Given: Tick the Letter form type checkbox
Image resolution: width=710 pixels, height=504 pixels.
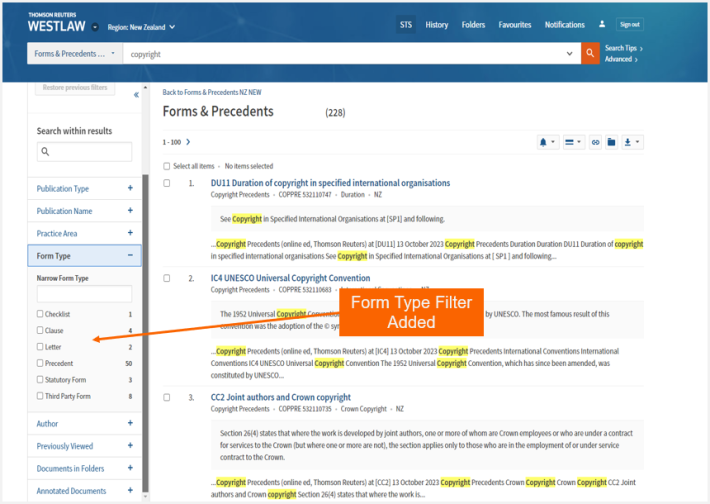Looking at the screenshot, I should 40,346.
